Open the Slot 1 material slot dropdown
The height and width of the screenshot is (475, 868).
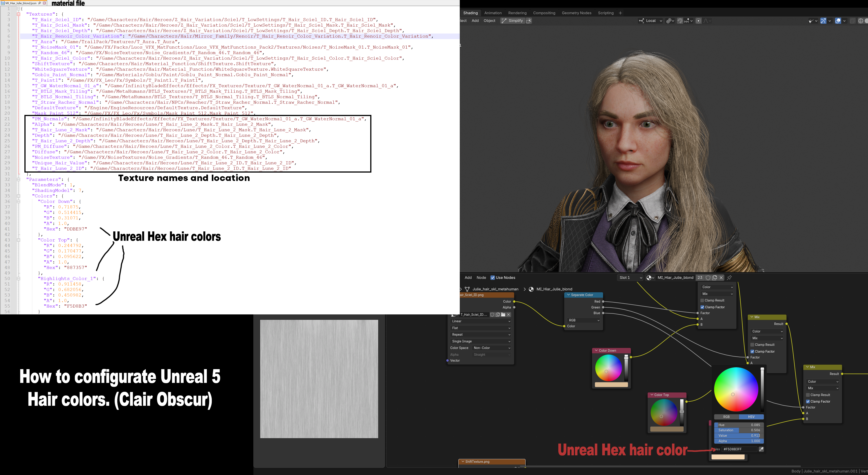[630, 278]
